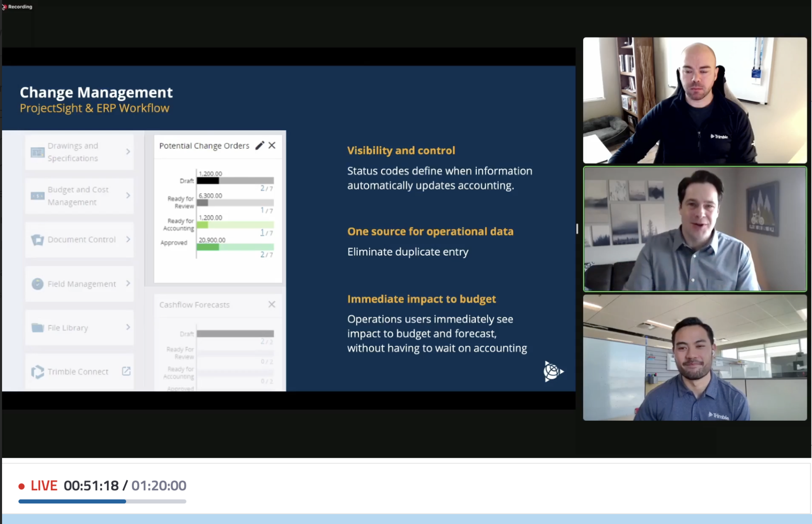This screenshot has height=524, width=812.
Task: Click the 00:51:18 elapsed time
Action: [x=91, y=486]
